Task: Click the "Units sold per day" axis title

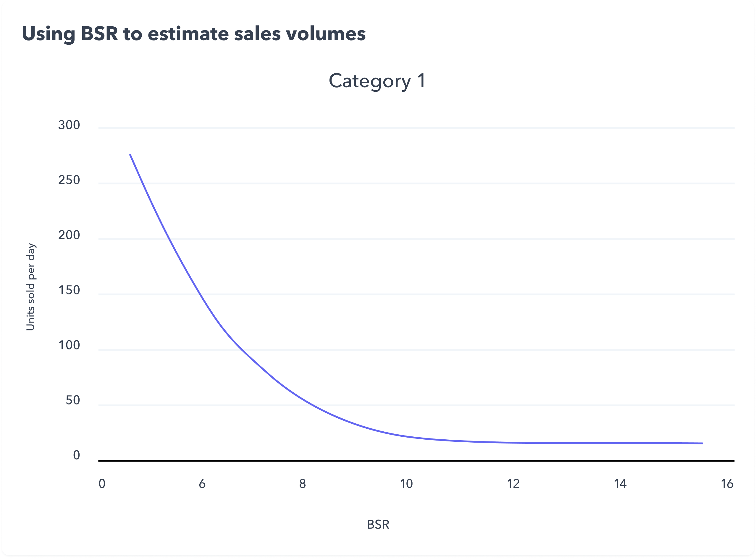Action: pyautogui.click(x=30, y=287)
